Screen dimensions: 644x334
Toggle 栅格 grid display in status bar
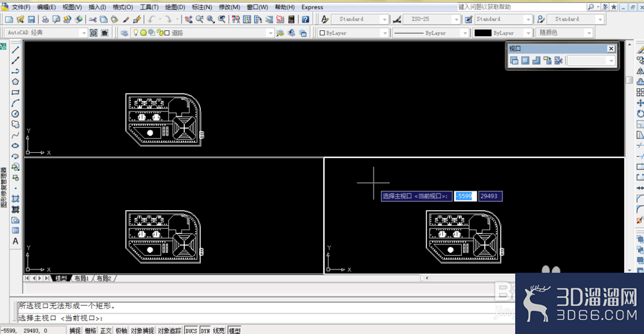[x=91, y=331]
